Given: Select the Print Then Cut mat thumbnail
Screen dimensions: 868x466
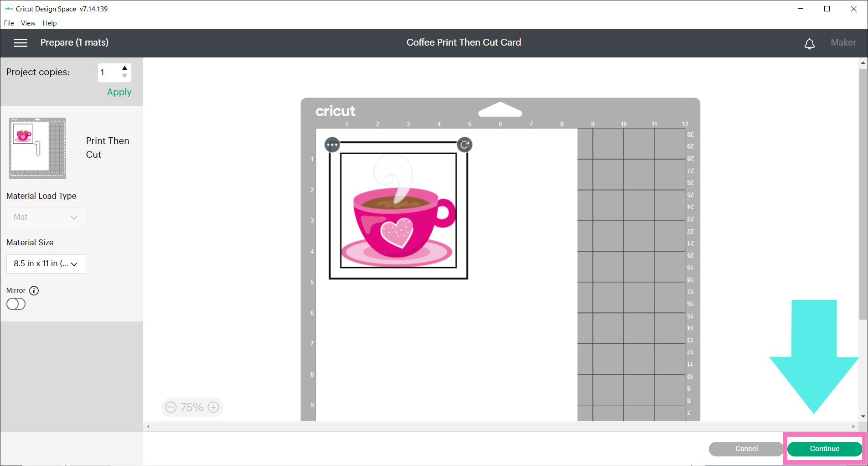Looking at the screenshot, I should [38, 148].
